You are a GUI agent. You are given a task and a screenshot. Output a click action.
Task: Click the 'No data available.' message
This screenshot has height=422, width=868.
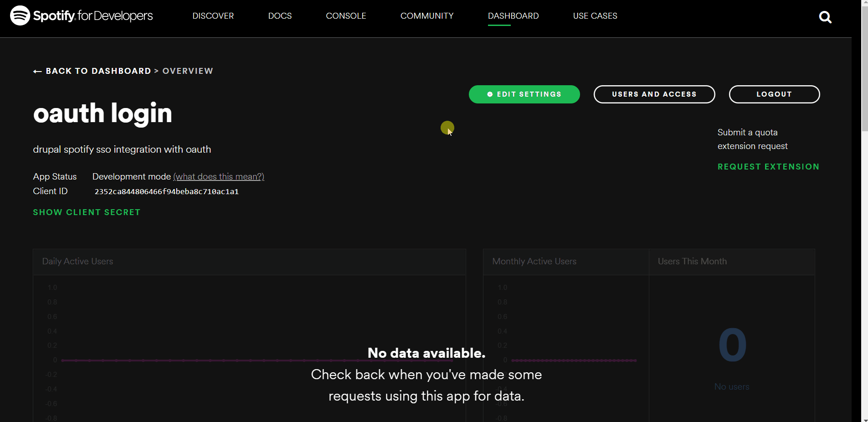tap(426, 353)
